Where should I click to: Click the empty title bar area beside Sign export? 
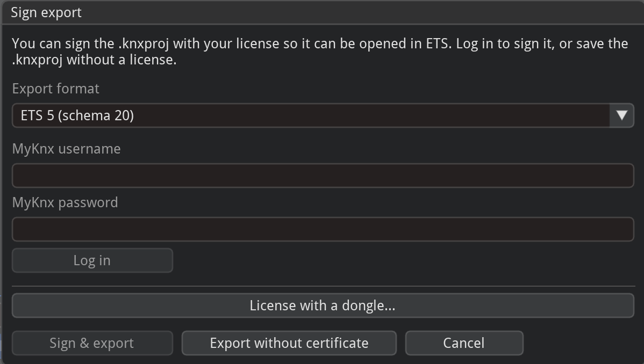[361, 13]
